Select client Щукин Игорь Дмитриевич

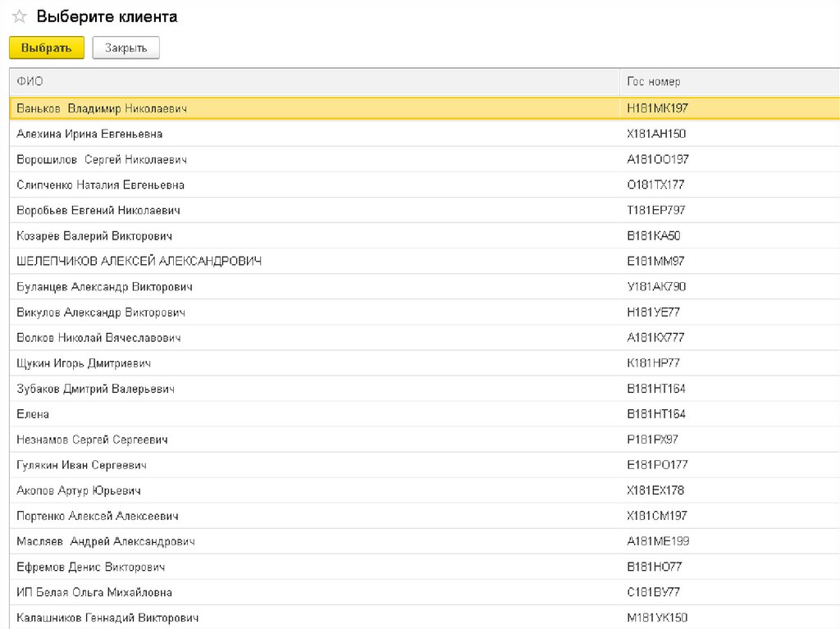tap(84, 363)
